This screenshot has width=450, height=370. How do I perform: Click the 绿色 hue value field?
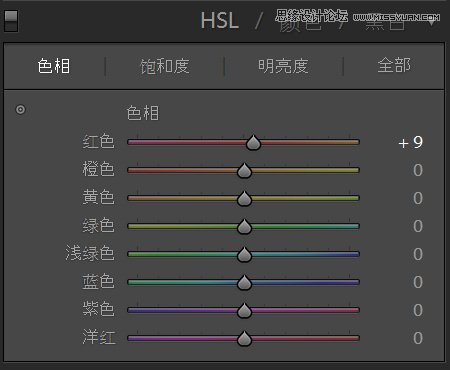click(418, 226)
